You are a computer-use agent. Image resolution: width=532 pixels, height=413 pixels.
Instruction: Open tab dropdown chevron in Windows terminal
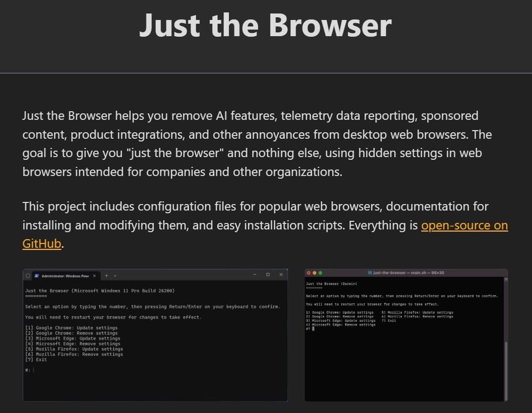coord(115,275)
